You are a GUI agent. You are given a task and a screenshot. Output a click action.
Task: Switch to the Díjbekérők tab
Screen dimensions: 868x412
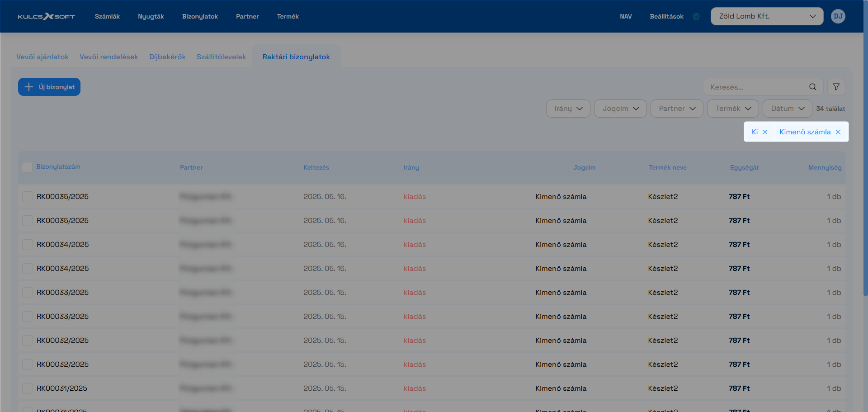[167, 57]
